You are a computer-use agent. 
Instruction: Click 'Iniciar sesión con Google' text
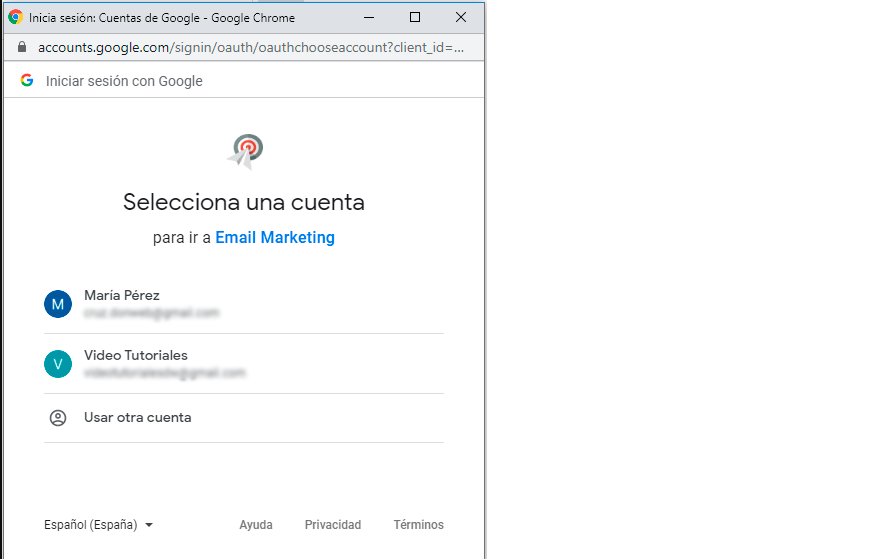click(124, 81)
